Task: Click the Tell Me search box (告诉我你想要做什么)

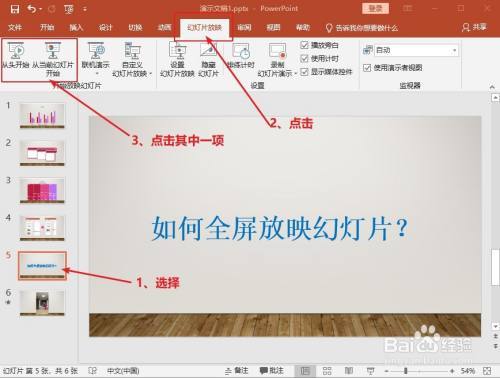Action: 362,28
